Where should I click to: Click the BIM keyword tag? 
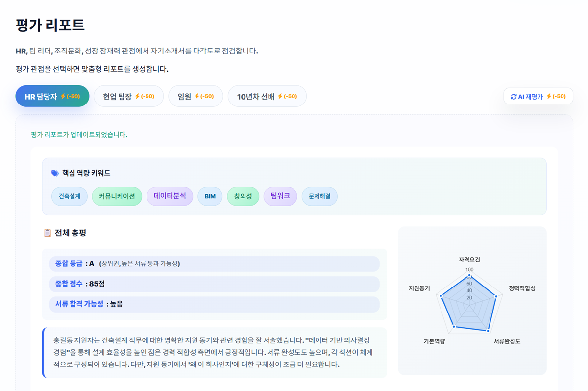pos(210,196)
